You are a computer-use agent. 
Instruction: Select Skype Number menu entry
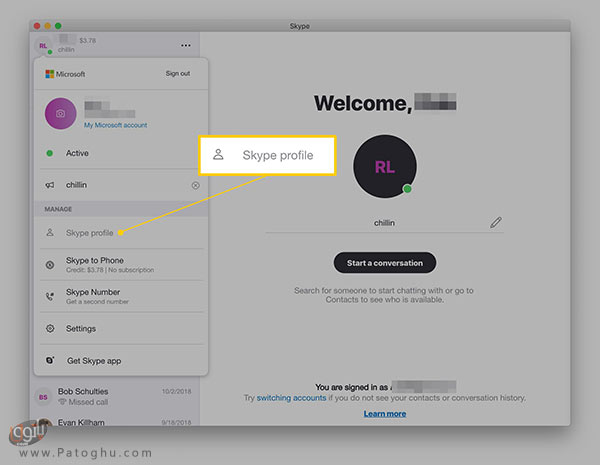point(121,296)
